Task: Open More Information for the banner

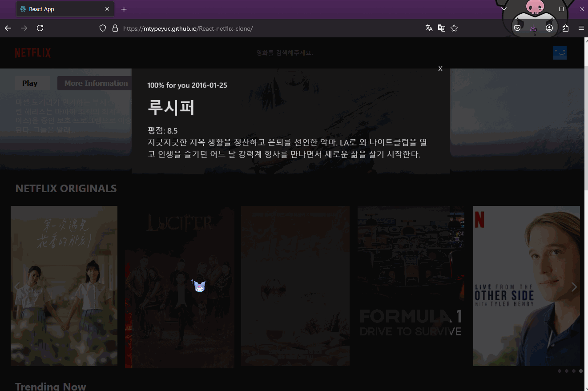Action: [96, 83]
